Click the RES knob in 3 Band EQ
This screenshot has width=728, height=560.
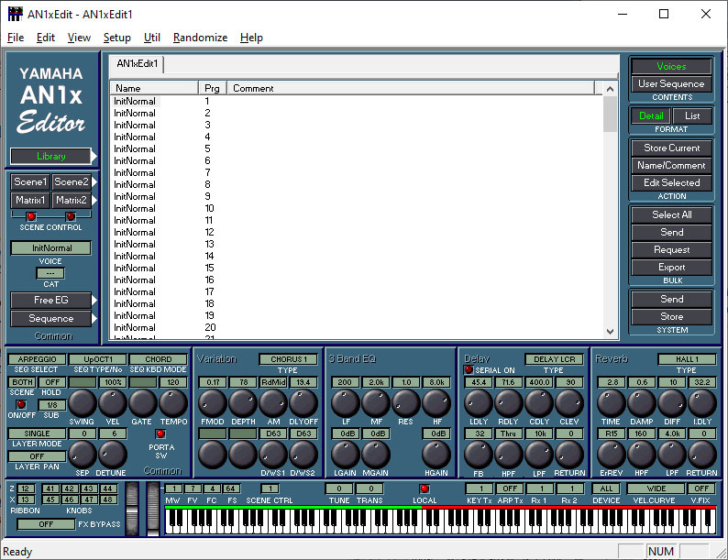point(406,402)
